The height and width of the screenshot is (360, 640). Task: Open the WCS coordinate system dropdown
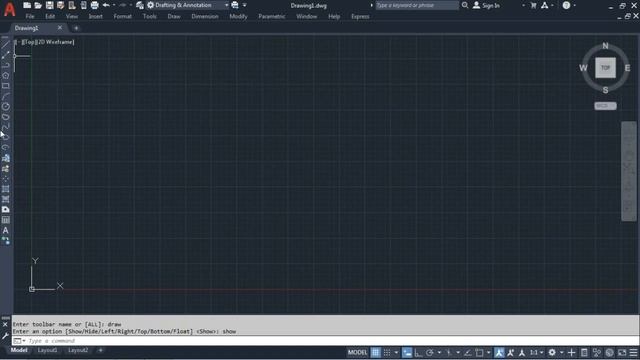tap(605, 106)
